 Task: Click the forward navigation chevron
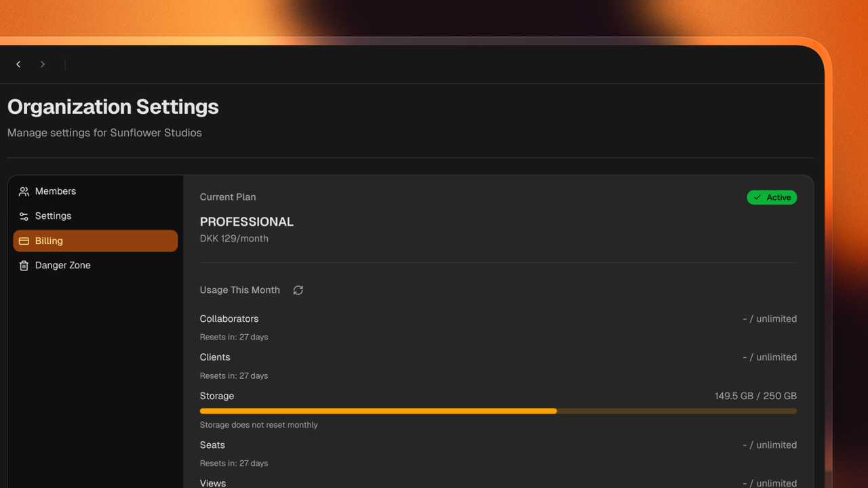(42, 64)
